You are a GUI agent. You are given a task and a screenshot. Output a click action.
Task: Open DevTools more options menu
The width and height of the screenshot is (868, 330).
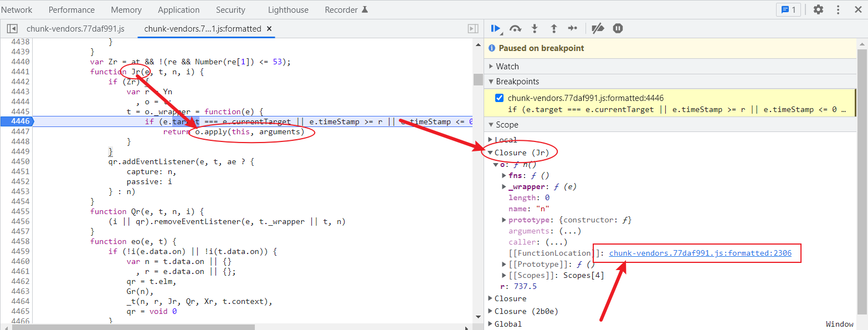(x=838, y=9)
